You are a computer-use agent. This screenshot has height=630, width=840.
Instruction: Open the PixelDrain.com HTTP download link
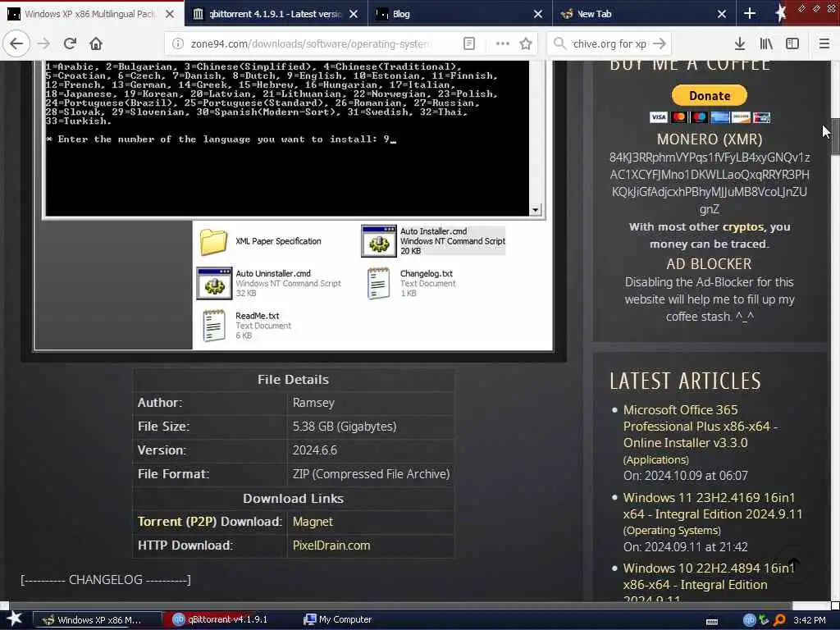point(331,546)
